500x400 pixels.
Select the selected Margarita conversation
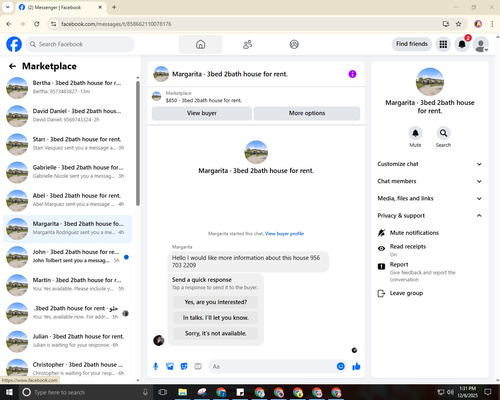click(68, 229)
